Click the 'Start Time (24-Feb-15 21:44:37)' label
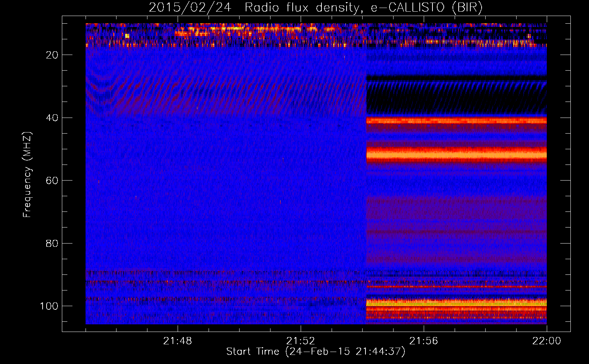Viewport: 589px width, 364px height. (x=316, y=352)
